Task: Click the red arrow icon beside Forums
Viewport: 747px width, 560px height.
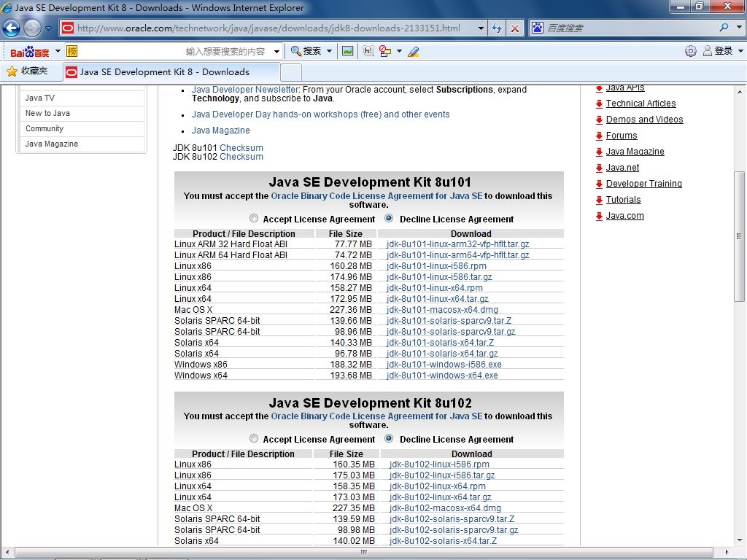Action: pos(600,136)
